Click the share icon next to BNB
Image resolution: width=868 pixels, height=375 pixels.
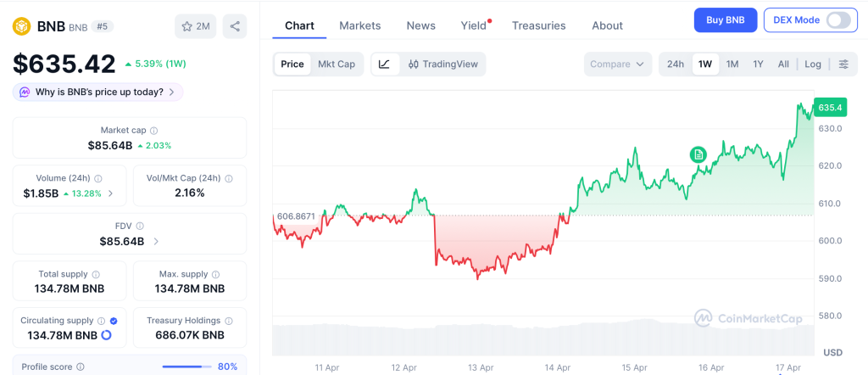click(x=235, y=26)
